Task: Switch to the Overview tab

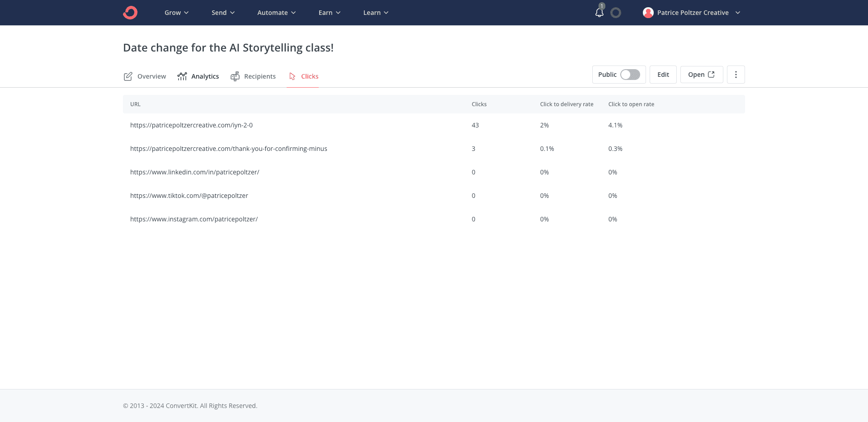Action: (x=145, y=76)
